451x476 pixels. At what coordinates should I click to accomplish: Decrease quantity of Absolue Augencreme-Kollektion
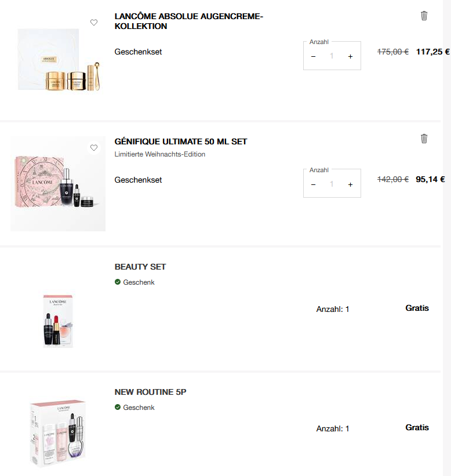click(314, 56)
